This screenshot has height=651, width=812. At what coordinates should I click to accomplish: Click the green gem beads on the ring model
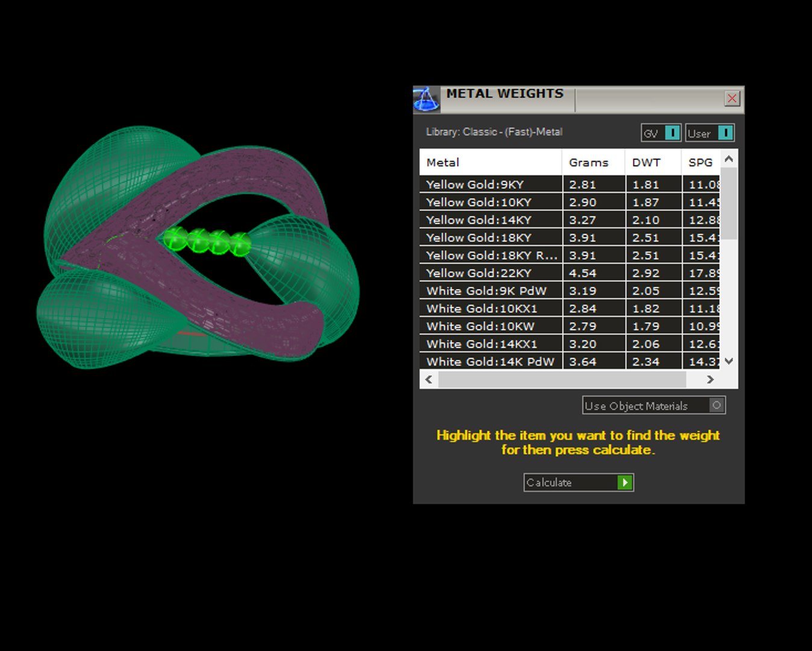[x=207, y=241]
